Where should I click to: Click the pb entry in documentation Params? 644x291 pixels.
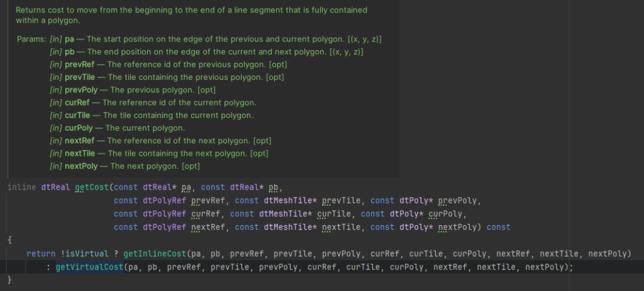click(70, 52)
